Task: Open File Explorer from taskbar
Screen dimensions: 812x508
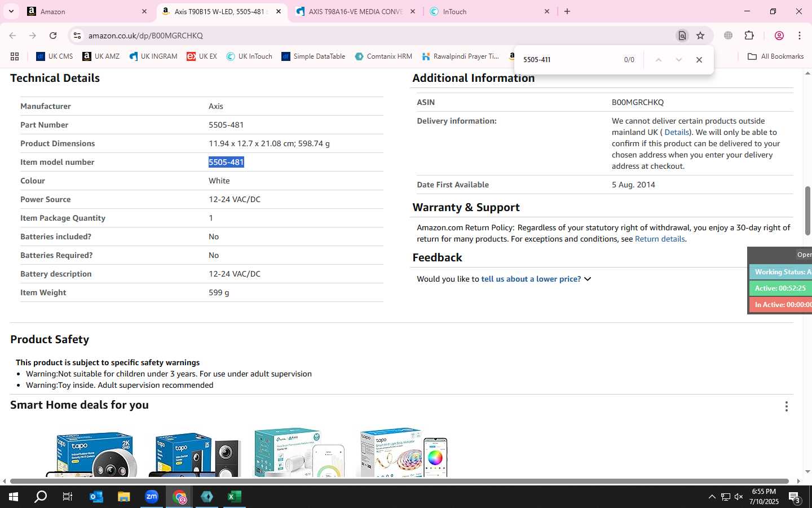Action: 123,497
